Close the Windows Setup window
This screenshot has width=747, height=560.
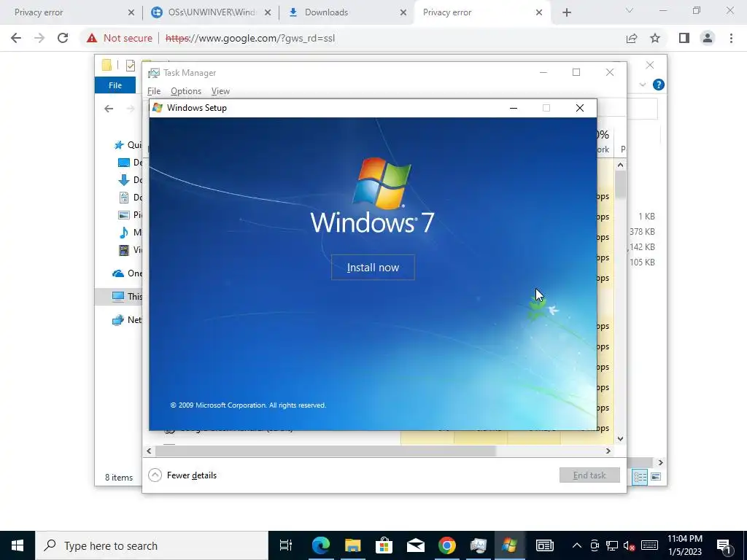pos(580,108)
